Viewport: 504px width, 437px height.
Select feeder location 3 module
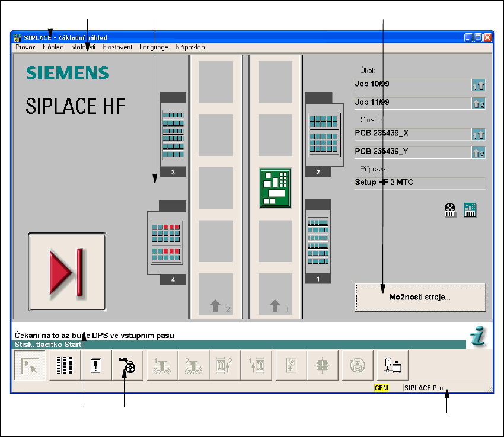tap(173, 135)
